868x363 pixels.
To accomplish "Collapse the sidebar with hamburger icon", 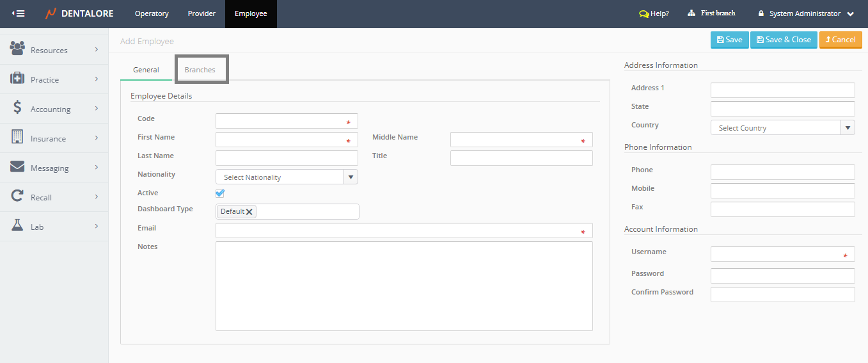I will (19, 13).
